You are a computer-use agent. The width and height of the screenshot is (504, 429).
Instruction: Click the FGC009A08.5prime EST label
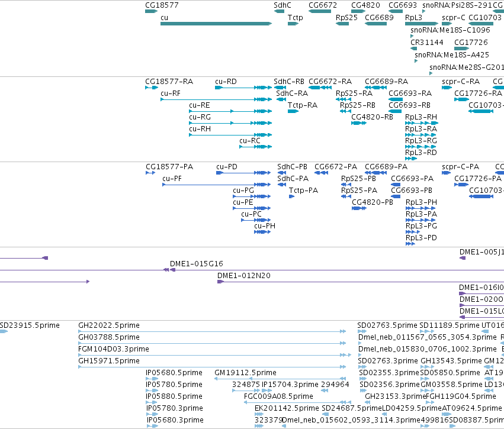tap(278, 396)
